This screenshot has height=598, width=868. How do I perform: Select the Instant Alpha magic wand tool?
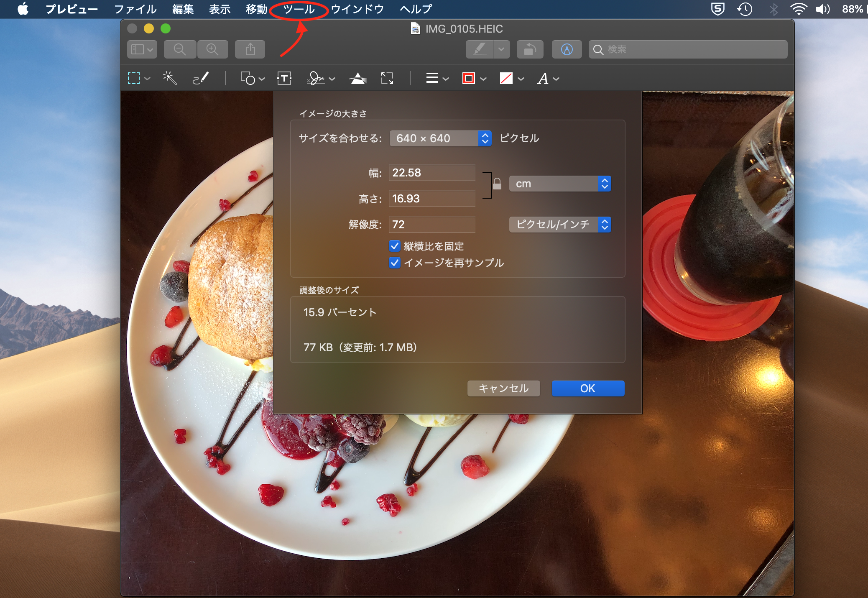tap(170, 78)
